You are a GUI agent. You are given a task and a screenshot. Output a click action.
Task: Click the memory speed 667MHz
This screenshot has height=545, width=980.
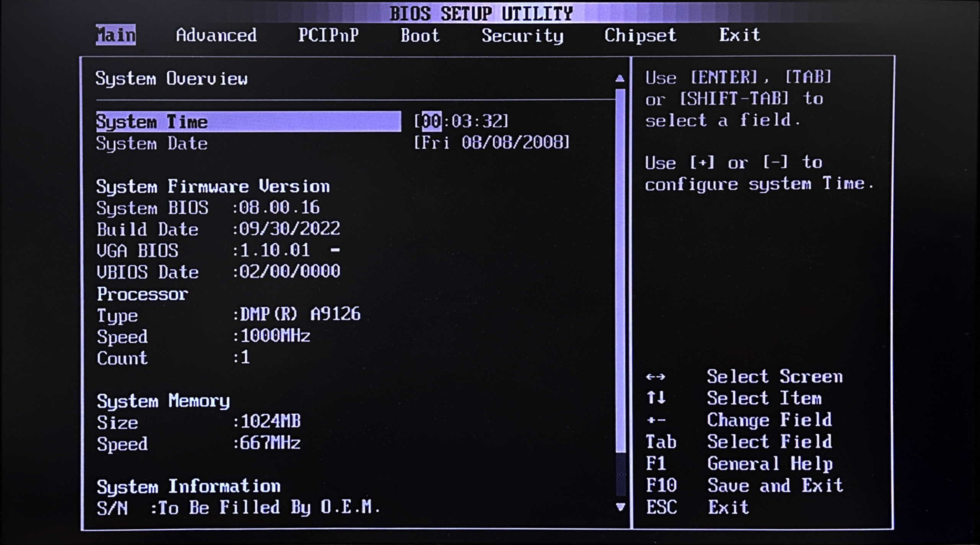click(270, 443)
